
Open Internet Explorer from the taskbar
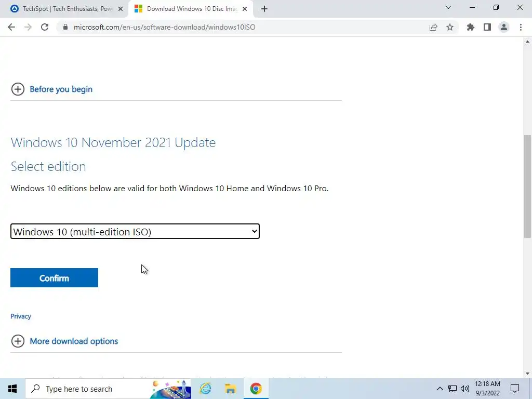205,389
